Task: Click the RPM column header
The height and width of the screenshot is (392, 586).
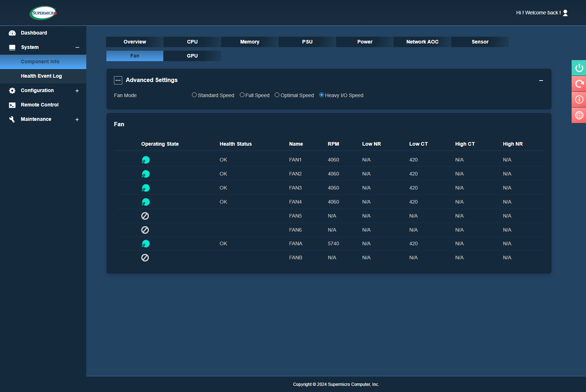Action: [x=333, y=144]
